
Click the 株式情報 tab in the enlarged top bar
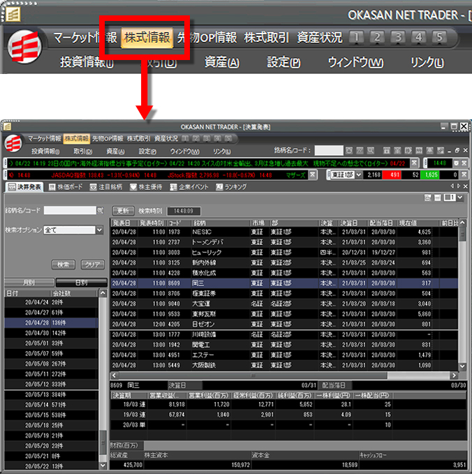147,38
